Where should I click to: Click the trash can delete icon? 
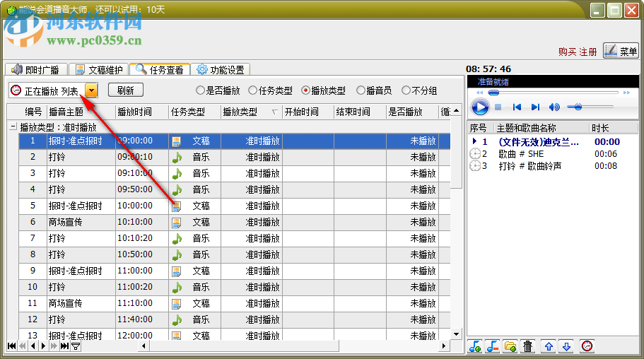pyautogui.click(x=528, y=346)
